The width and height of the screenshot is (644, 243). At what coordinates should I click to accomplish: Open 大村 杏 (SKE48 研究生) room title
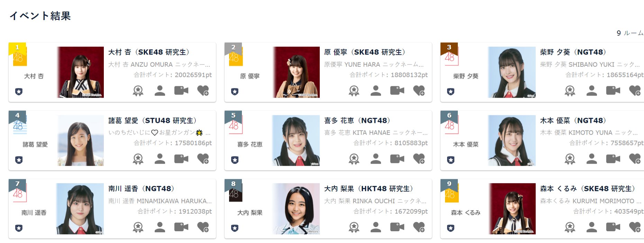point(149,52)
